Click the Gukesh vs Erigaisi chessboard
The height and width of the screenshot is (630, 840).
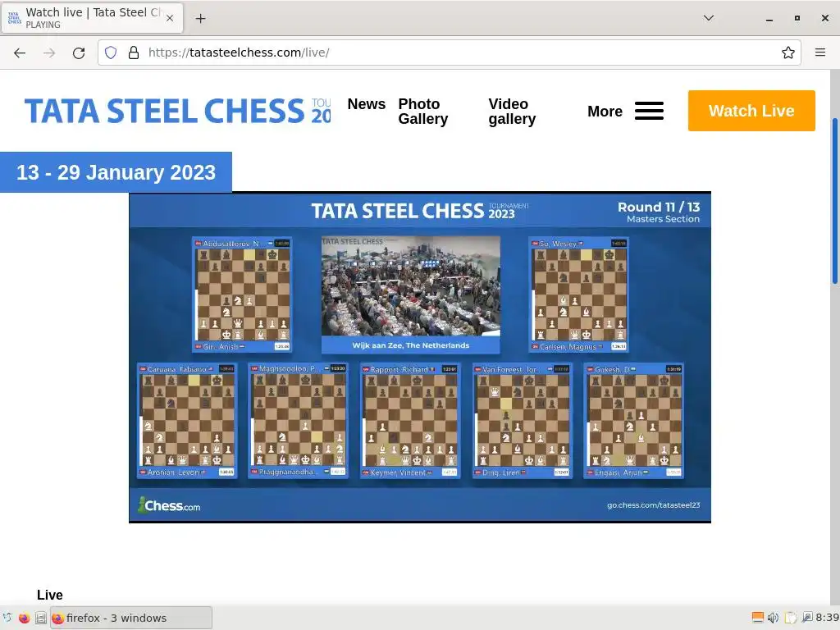(x=635, y=419)
